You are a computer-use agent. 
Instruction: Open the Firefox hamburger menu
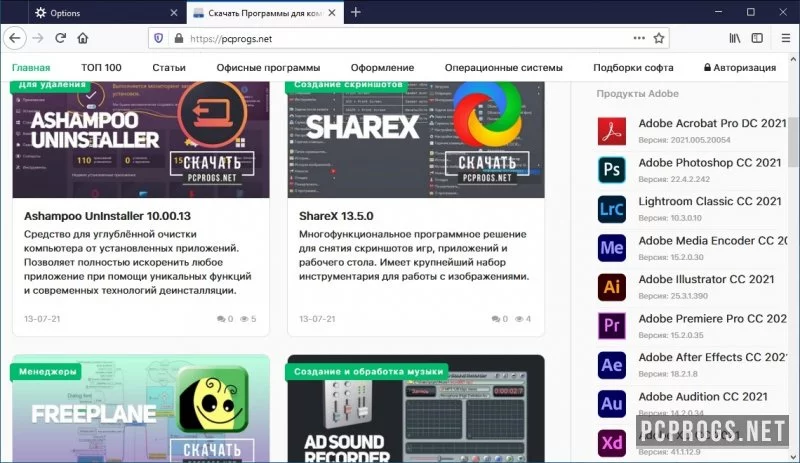pyautogui.click(x=786, y=38)
